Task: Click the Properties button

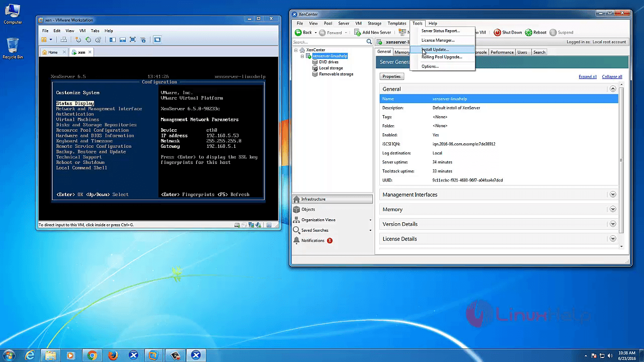Action: point(391,76)
